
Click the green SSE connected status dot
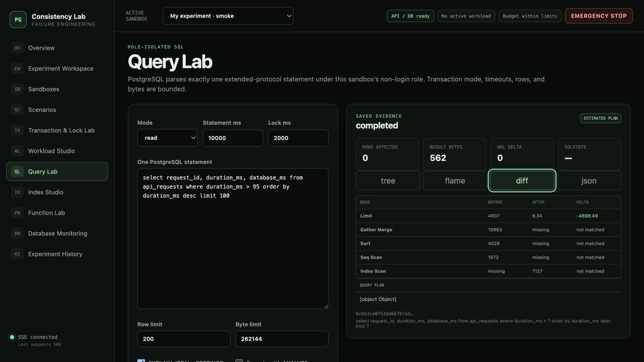(12, 337)
